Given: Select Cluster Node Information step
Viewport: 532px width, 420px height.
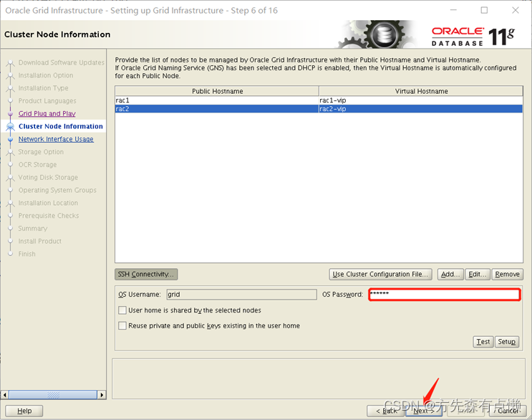Looking at the screenshot, I should point(61,126).
